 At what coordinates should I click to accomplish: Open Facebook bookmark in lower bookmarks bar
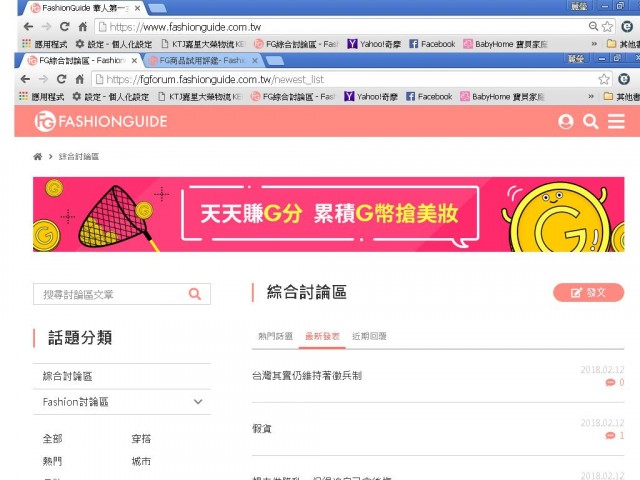point(429,97)
